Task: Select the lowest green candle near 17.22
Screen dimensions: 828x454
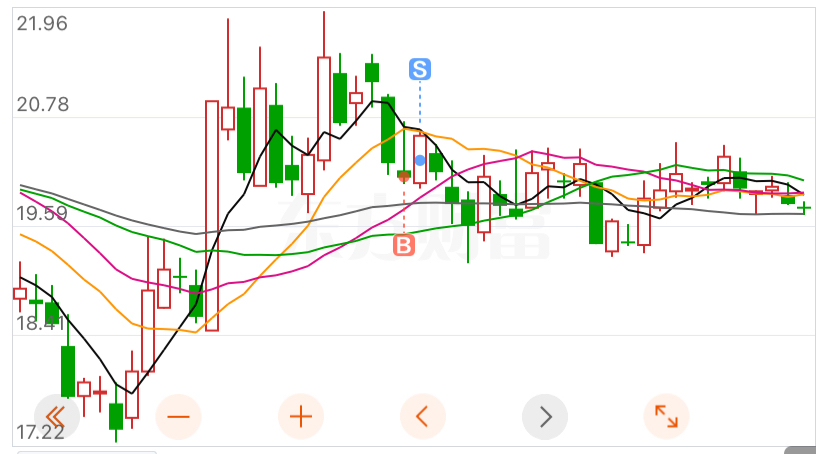Action: [116, 417]
